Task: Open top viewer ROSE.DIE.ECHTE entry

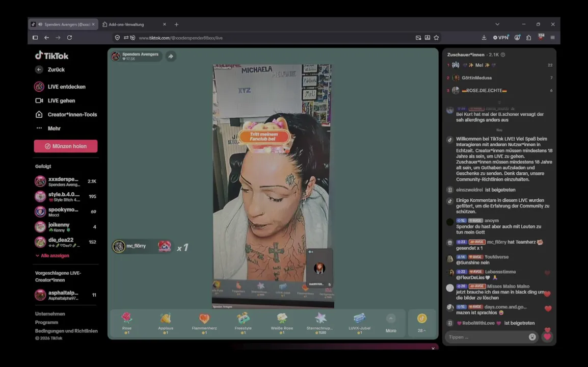Action: coord(499,90)
